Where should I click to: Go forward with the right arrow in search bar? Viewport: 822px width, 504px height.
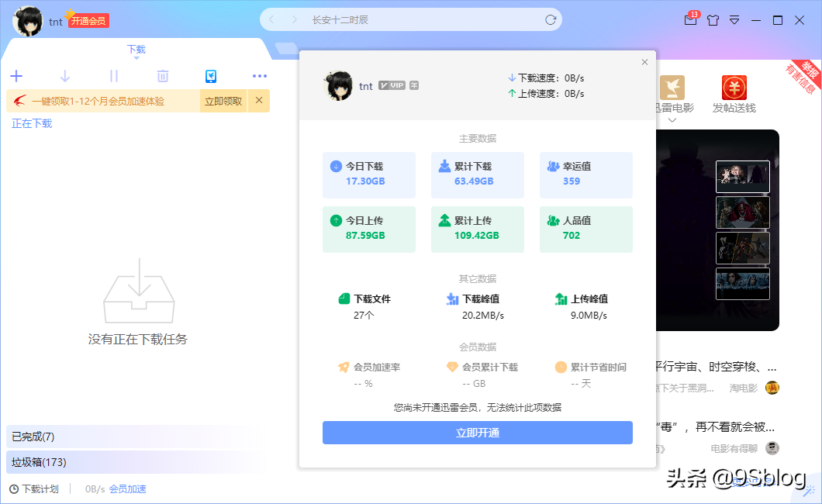[x=295, y=20]
